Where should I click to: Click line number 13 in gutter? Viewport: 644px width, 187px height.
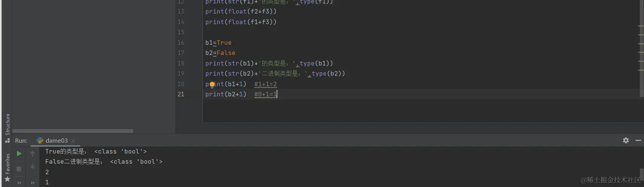point(181,12)
